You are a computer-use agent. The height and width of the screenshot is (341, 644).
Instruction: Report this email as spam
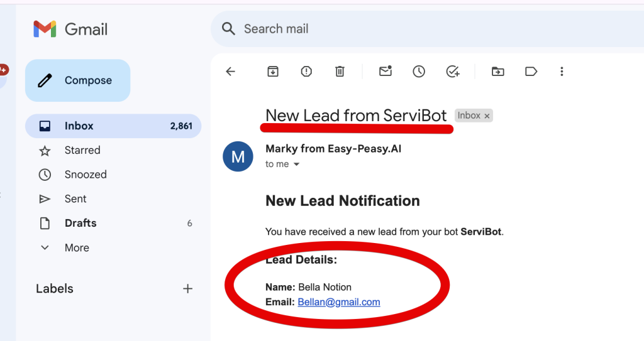306,72
